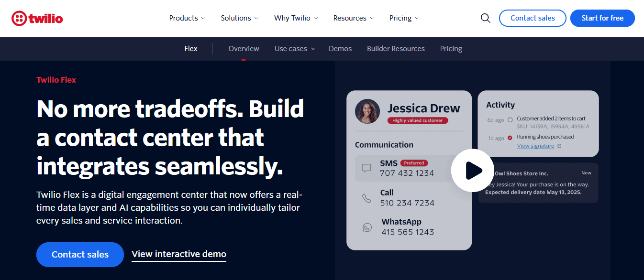
Task: Click the WhatsApp icon
Action: click(x=366, y=227)
